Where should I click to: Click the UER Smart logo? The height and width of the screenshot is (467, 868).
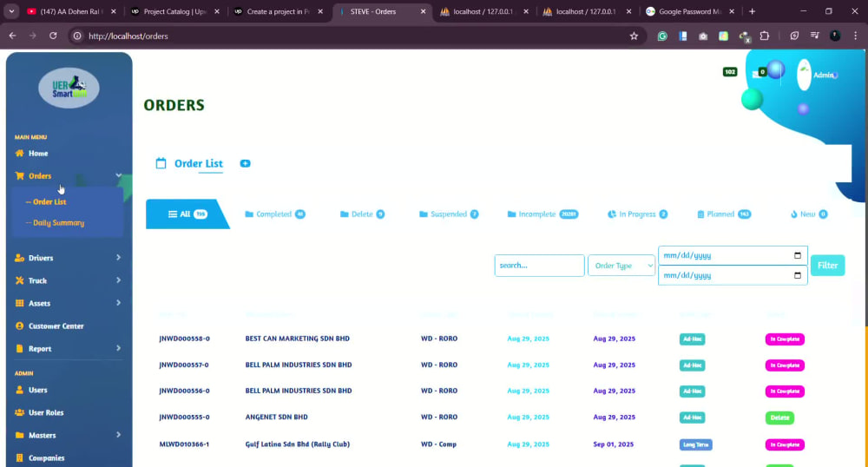(x=69, y=88)
